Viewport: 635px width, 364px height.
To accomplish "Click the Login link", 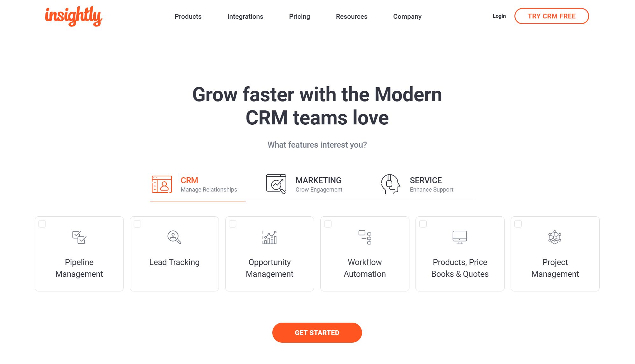I will [499, 16].
